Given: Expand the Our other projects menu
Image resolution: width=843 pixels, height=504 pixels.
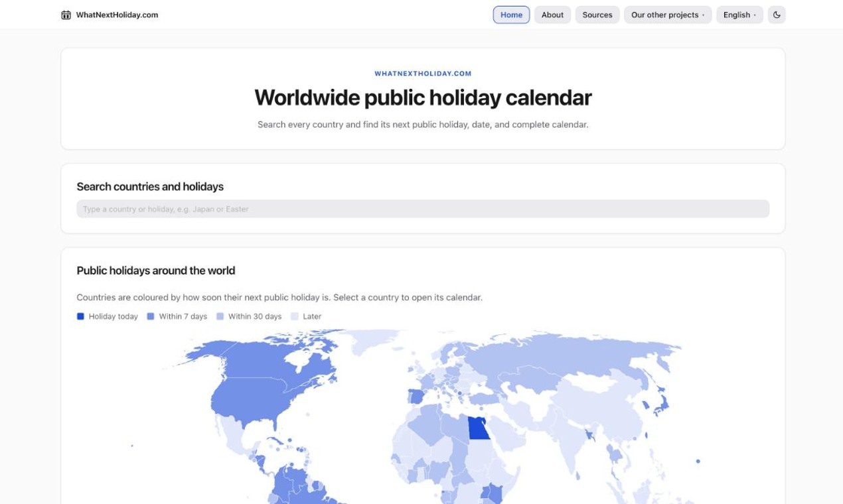Looking at the screenshot, I should 668,15.
